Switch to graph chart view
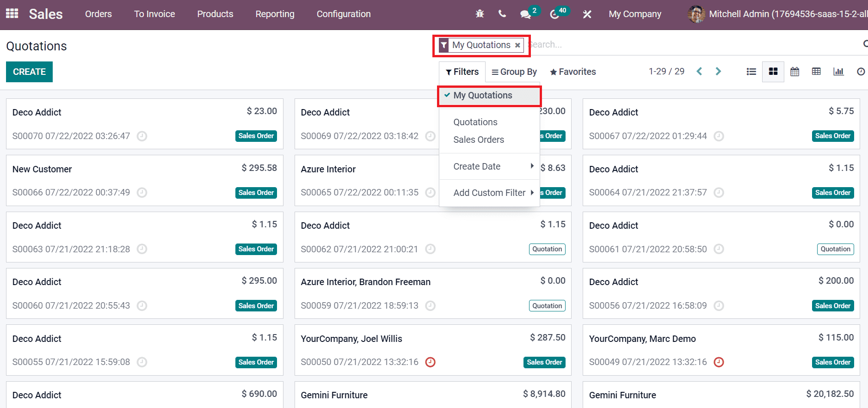Image resolution: width=868 pixels, height=408 pixels. pos(838,72)
